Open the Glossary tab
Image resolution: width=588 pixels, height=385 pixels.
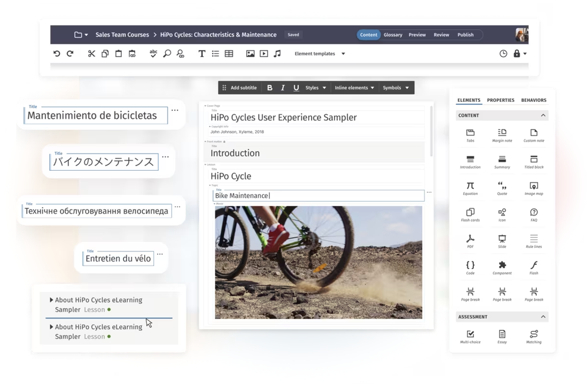click(x=393, y=35)
